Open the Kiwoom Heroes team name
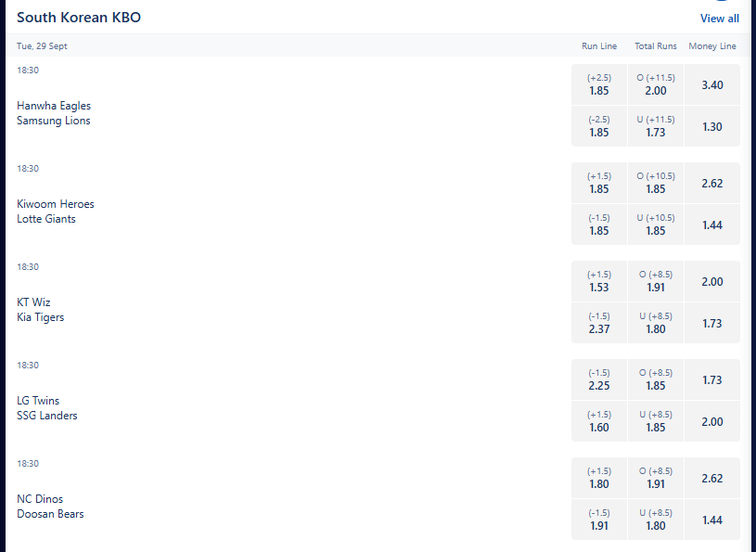The height and width of the screenshot is (552, 756). pos(56,204)
